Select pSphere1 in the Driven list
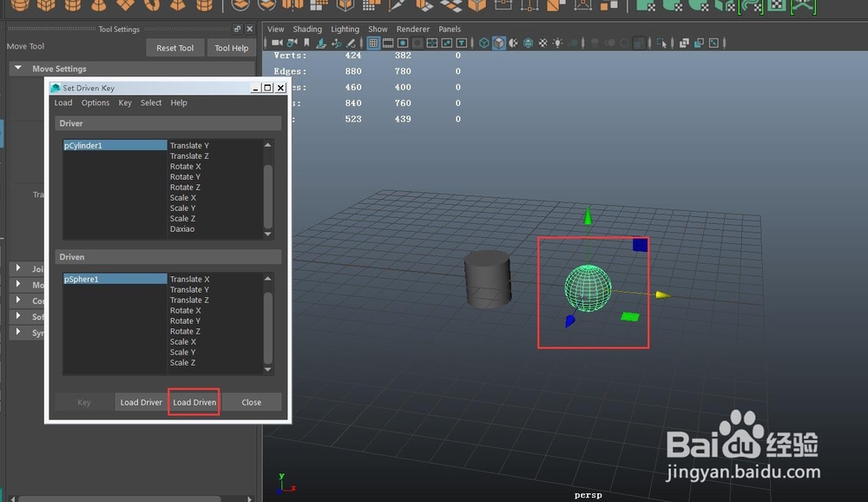This screenshot has width=868, height=502. coord(115,279)
